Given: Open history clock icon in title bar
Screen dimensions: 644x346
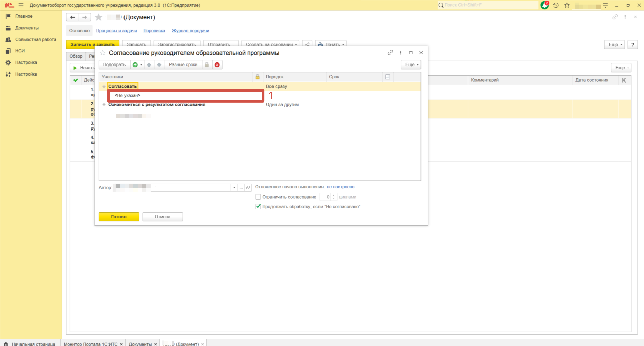Looking at the screenshot, I should (x=556, y=5).
